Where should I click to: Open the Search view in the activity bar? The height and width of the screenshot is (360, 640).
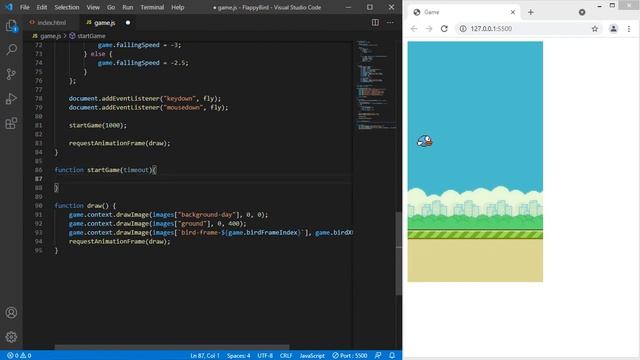(x=11, y=50)
